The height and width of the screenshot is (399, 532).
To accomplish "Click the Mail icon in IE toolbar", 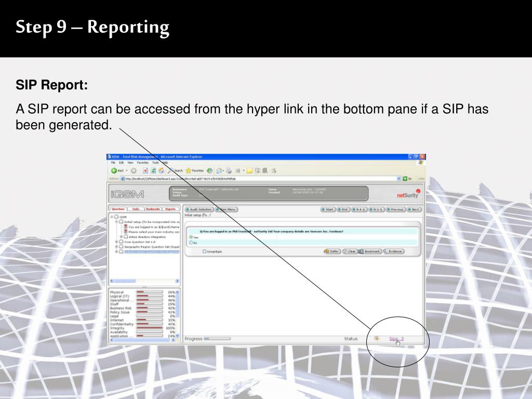I will click(x=219, y=170).
